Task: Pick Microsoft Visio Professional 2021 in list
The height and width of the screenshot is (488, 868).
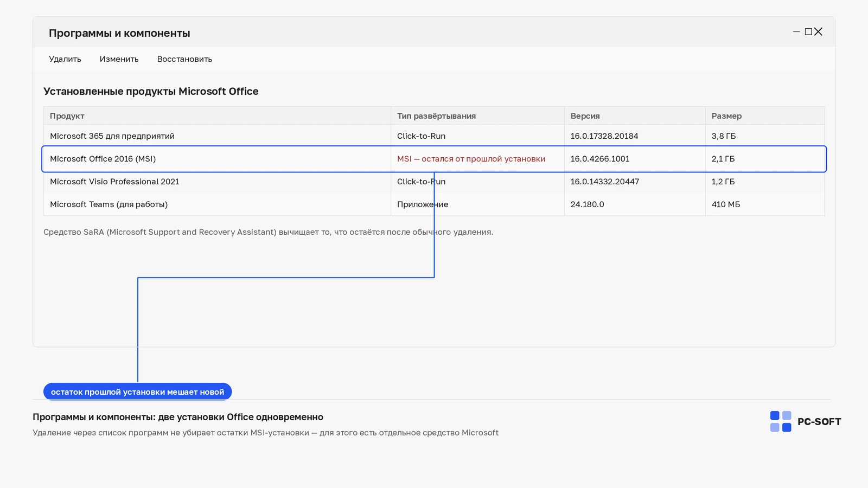Action: click(x=434, y=182)
